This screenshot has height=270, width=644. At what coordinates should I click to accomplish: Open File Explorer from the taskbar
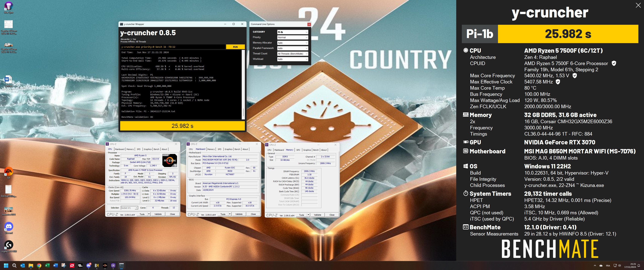[x=31, y=265]
